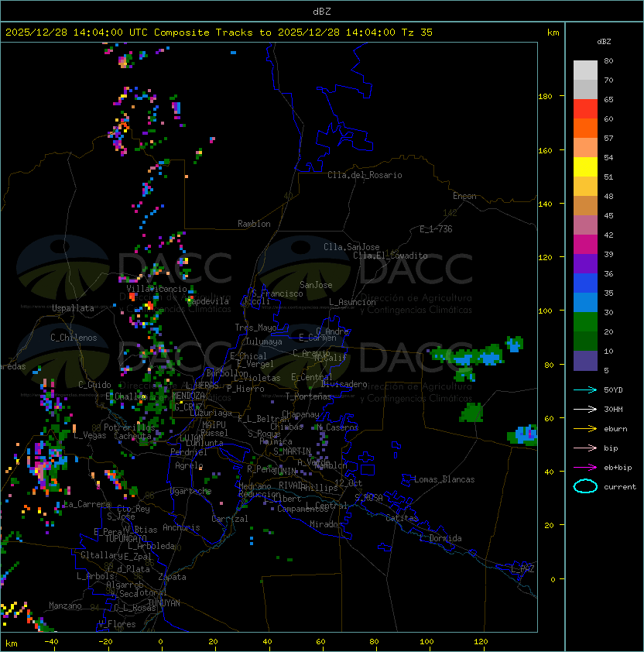Select the yellow 51-54 dBZ swatch
This screenshot has height=652, width=644.
pyautogui.click(x=585, y=166)
